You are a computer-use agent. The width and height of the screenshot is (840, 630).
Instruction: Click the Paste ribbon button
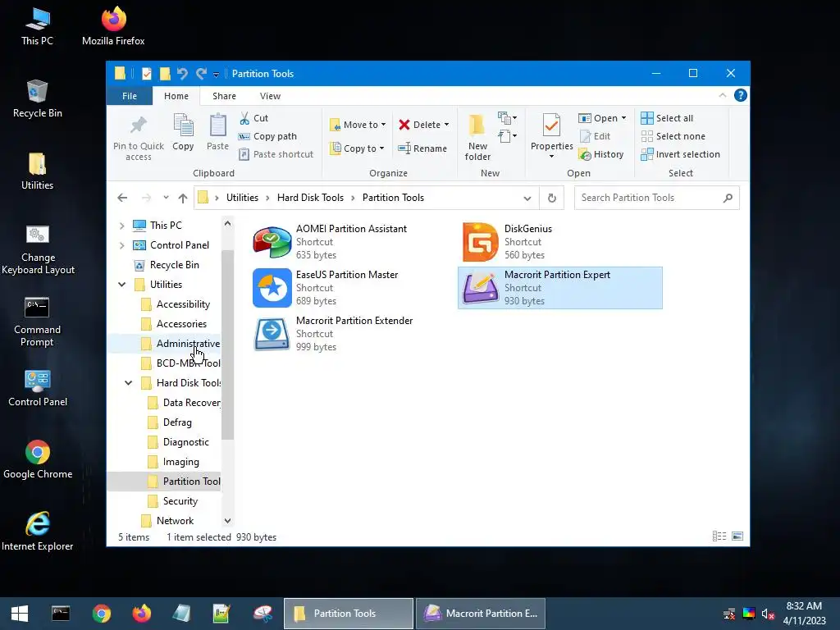(217, 132)
